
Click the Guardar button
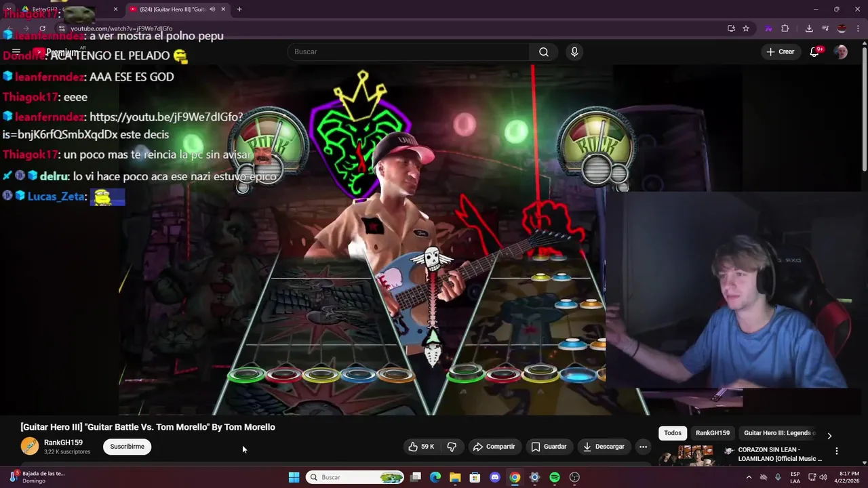(549, 447)
